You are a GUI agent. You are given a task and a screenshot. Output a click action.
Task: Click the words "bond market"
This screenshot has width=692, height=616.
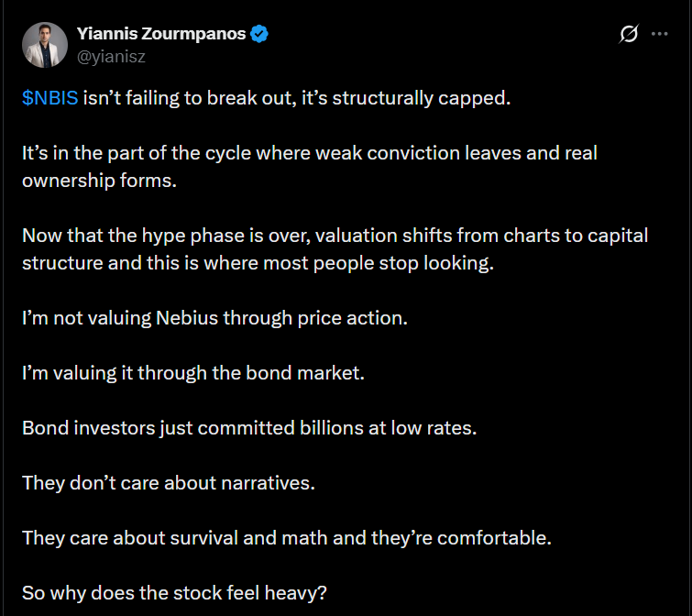click(315, 373)
